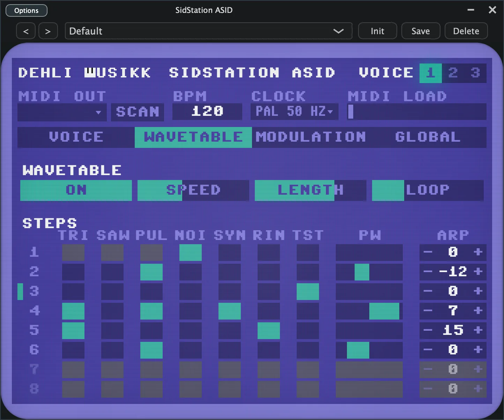Increase ARP value on step 3
Screen dimensions: 504x420
(478, 291)
